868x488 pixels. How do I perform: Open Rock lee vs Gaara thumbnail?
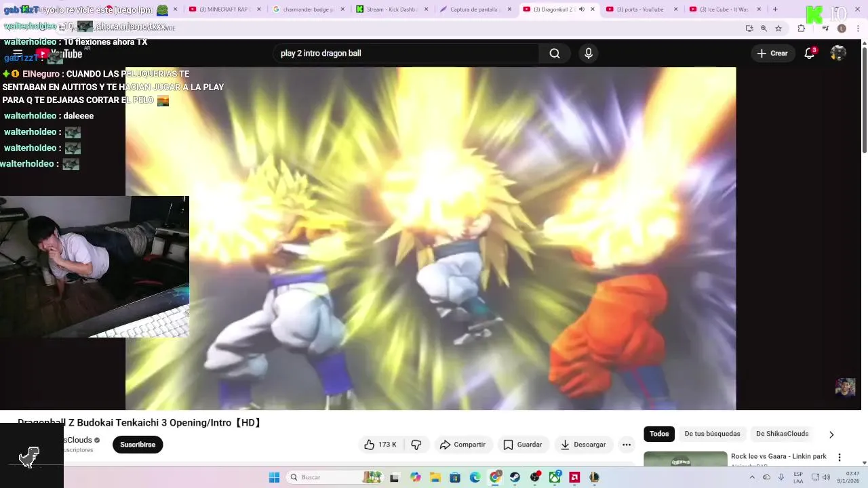click(x=685, y=459)
